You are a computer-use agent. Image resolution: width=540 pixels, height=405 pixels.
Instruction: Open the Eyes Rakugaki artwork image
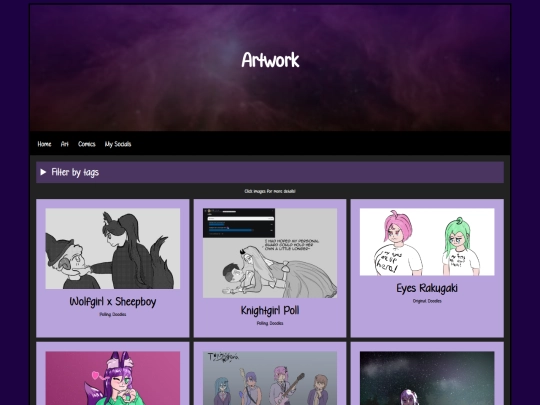(x=427, y=242)
